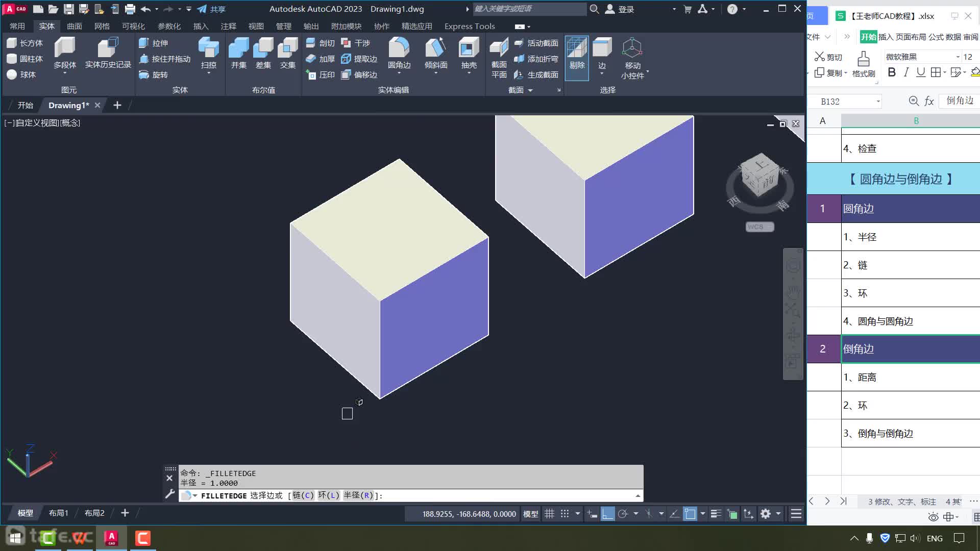980x551 pixels.
Task: Click the 添加折弯 add jog button
Action: [536, 59]
